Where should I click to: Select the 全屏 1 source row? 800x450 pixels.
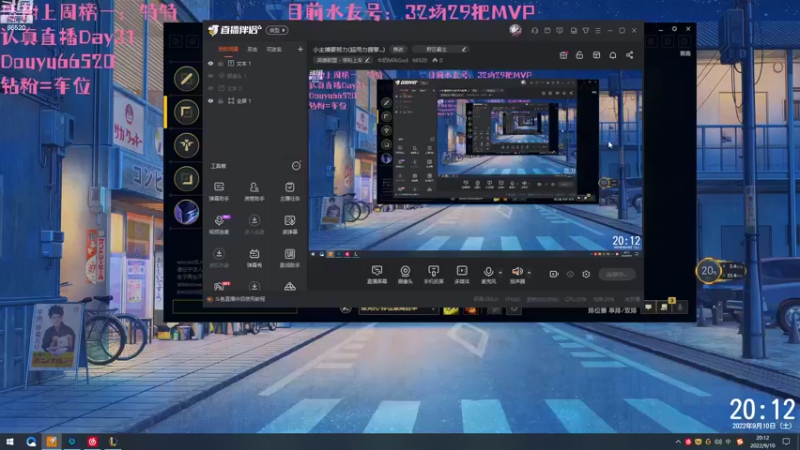coord(255,101)
